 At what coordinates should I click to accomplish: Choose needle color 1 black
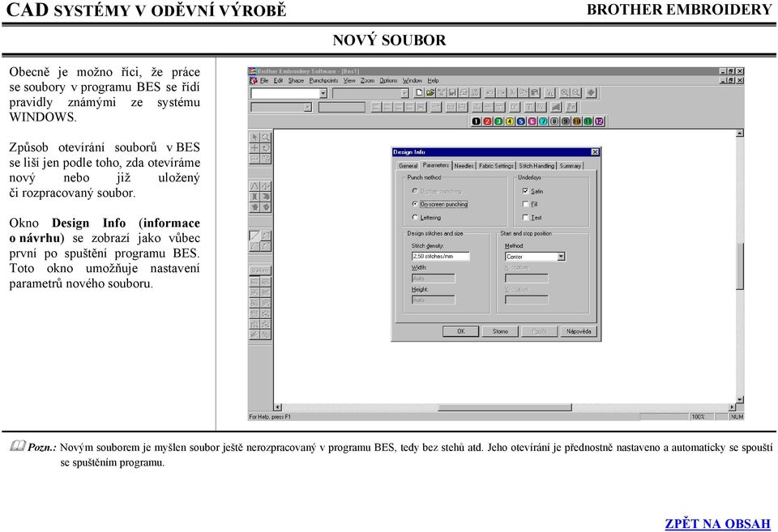point(476,121)
